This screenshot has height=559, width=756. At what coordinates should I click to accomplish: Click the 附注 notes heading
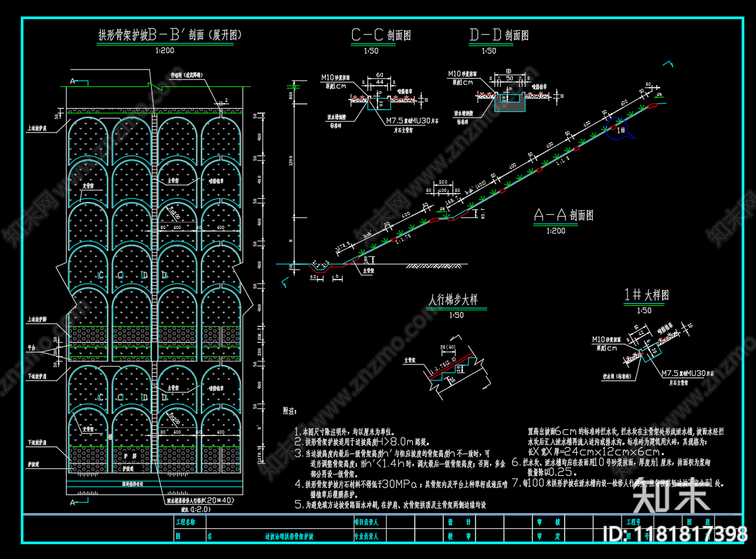290,409
